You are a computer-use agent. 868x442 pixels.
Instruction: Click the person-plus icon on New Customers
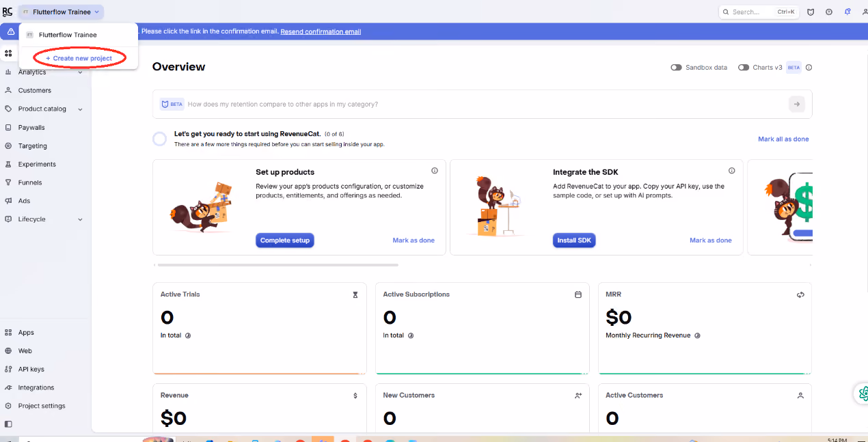pos(578,396)
